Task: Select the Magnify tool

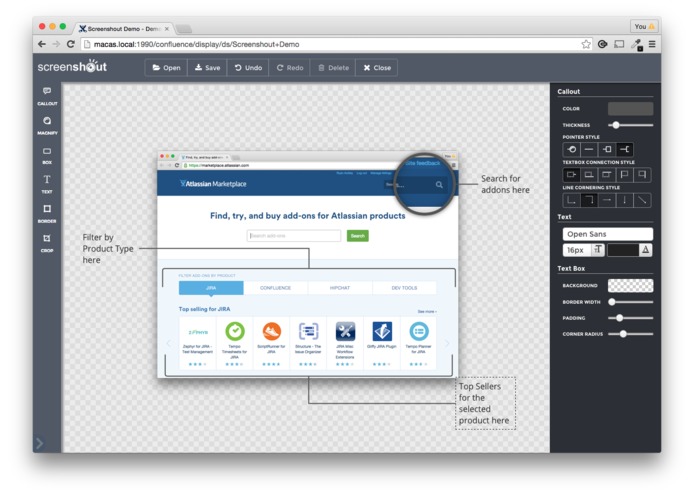Action: [47, 125]
